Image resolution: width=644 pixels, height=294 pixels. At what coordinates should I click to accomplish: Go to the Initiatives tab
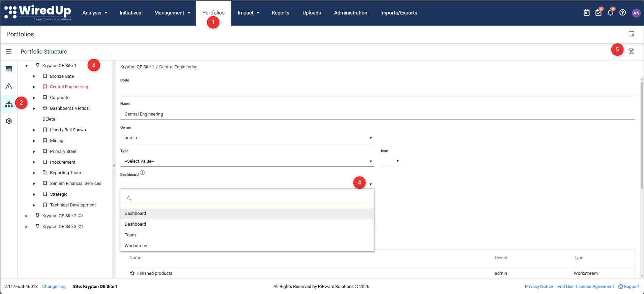(130, 13)
